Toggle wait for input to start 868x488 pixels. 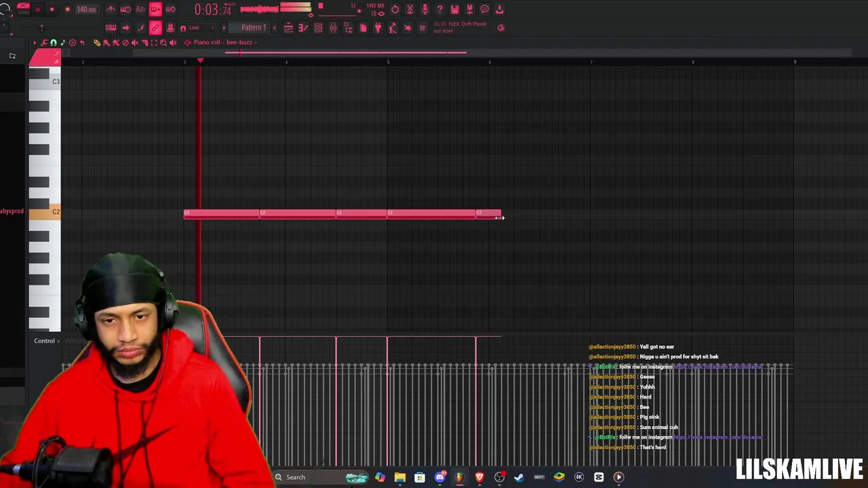[125, 9]
